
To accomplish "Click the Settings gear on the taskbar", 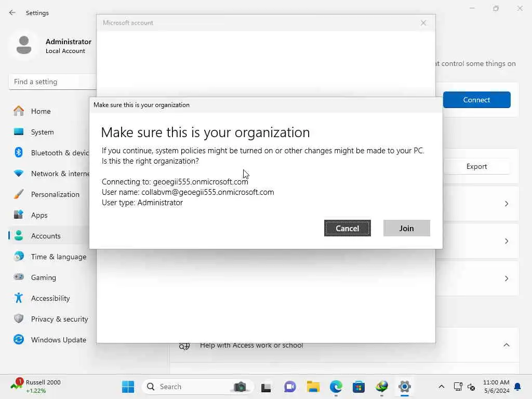I will [404, 387].
